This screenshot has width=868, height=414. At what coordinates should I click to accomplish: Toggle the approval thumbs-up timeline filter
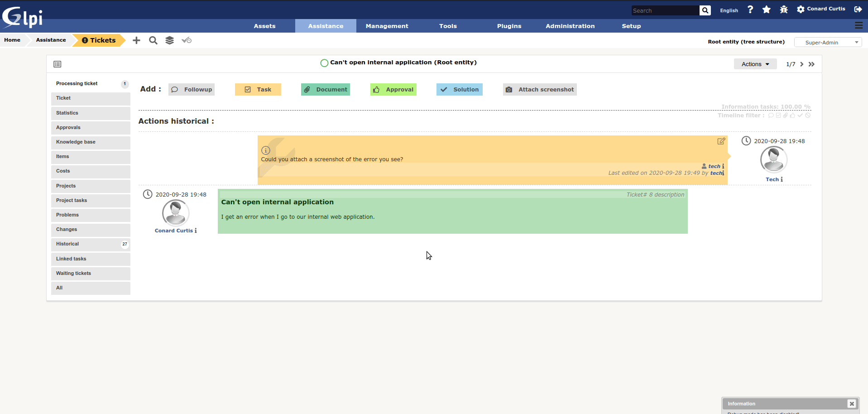click(792, 116)
